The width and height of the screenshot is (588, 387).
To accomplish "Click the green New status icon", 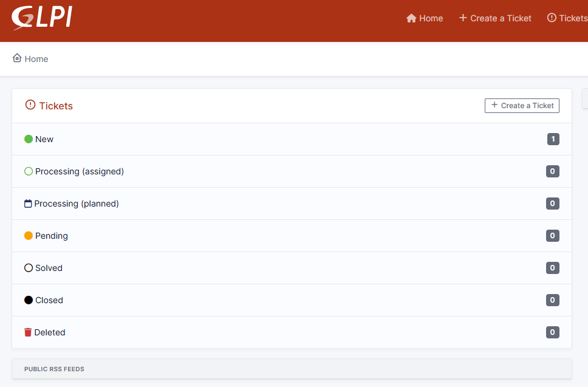I will [x=29, y=139].
